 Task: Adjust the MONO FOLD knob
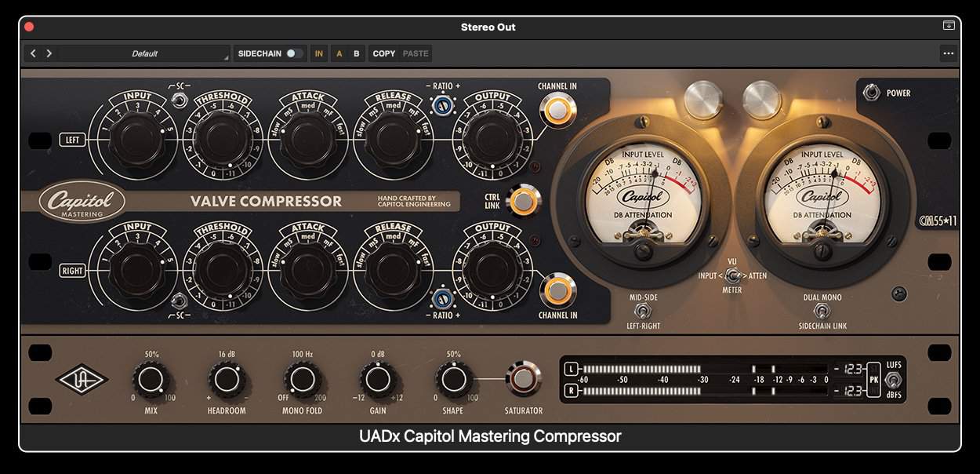click(x=302, y=380)
